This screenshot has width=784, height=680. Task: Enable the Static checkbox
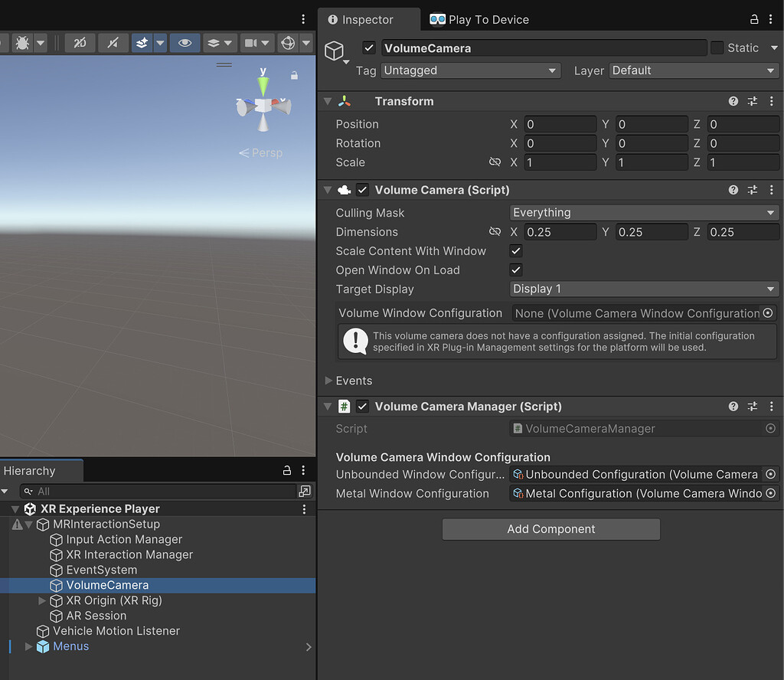[x=717, y=47]
